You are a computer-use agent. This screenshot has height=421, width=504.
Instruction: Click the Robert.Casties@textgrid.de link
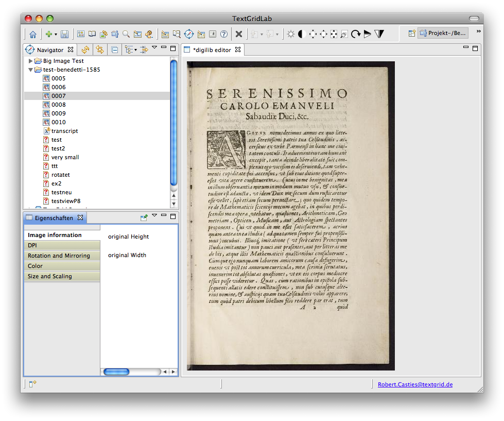pyautogui.click(x=415, y=384)
